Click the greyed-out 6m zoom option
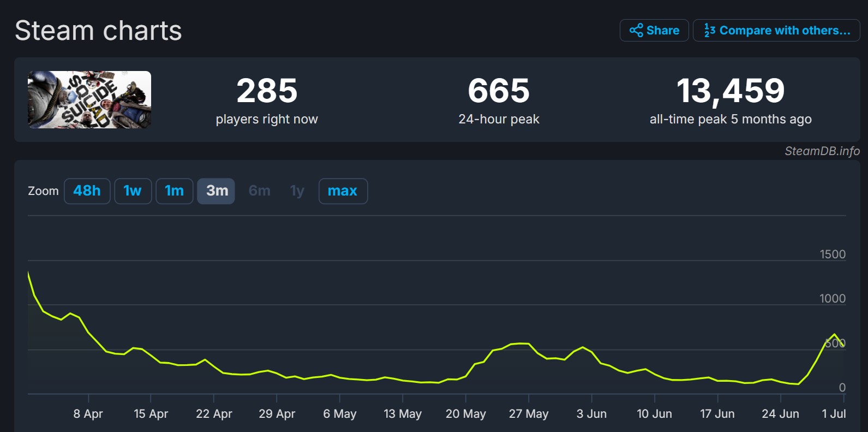 click(x=259, y=191)
